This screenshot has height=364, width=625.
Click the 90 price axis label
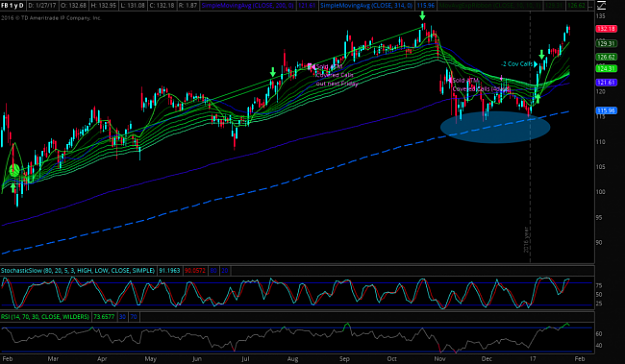pos(599,242)
